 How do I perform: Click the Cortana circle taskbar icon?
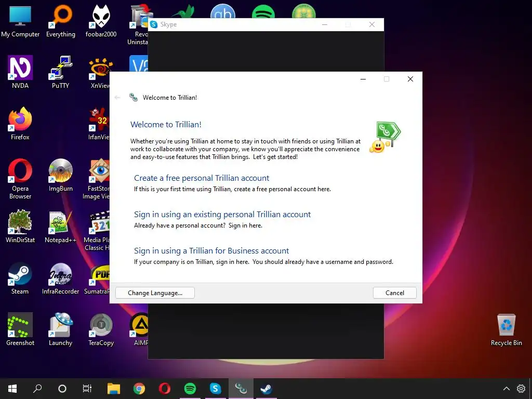pyautogui.click(x=62, y=389)
